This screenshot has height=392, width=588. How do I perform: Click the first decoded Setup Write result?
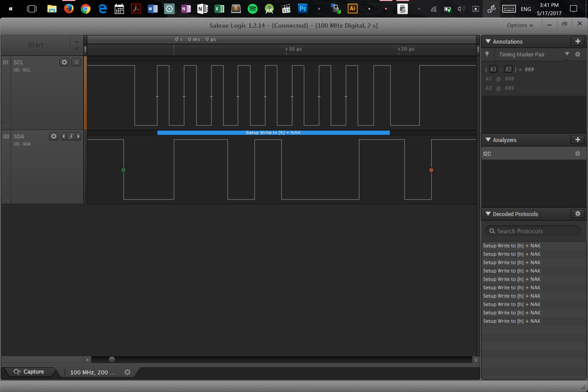tap(512, 246)
